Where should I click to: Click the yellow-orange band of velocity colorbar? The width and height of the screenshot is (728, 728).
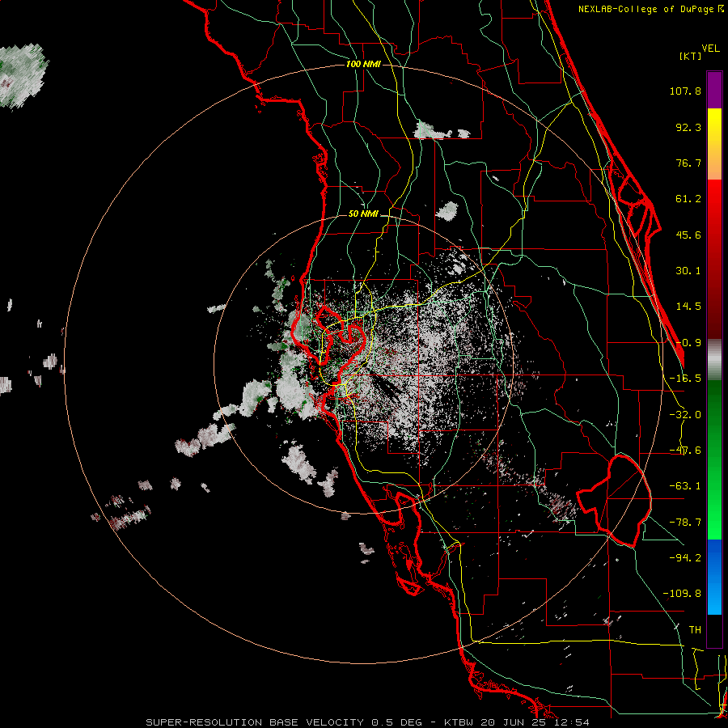(x=714, y=144)
